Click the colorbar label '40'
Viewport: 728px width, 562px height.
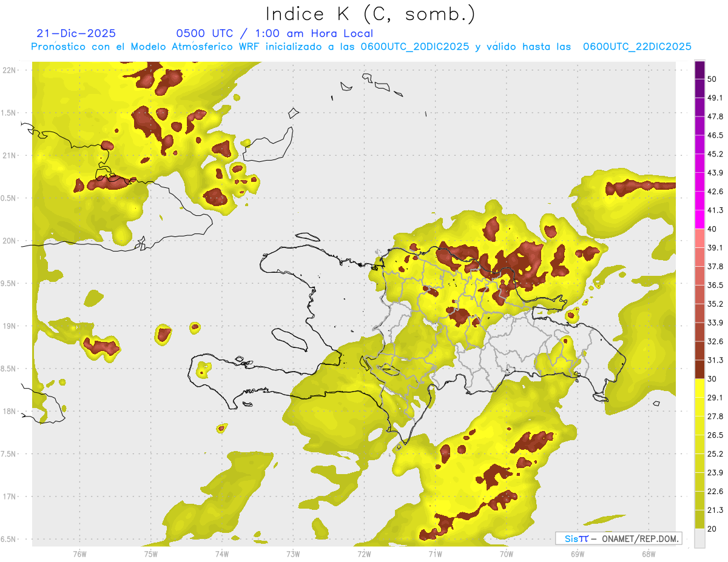[x=712, y=229]
